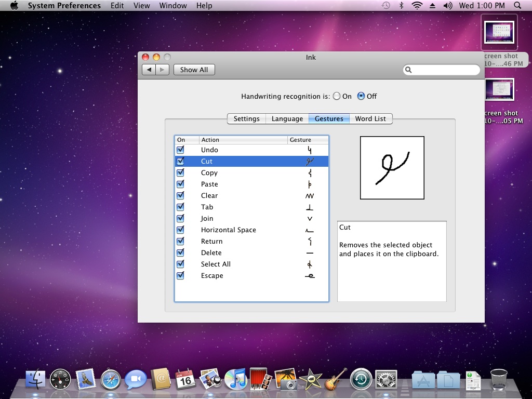Uncheck the Undo gesture checkbox
This screenshot has width=532, height=399.
180,150
